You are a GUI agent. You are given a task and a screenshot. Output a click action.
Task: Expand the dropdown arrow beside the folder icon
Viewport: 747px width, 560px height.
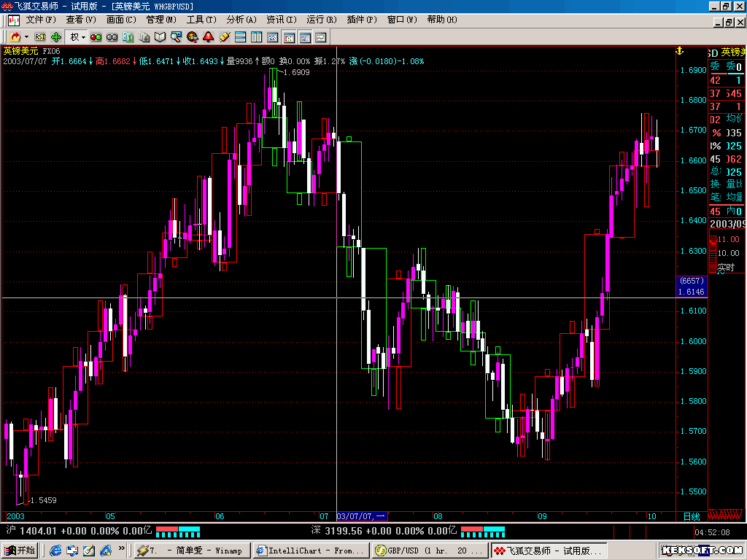(27, 37)
